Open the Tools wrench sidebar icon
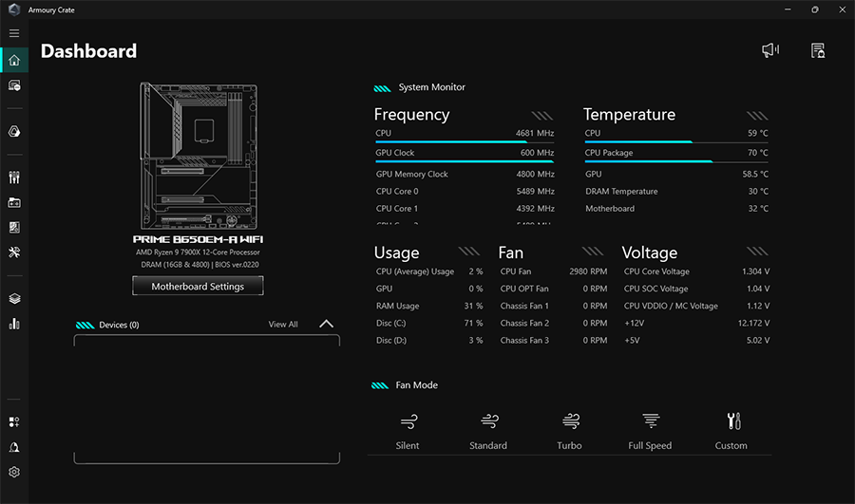Screen dimensions: 855x504 point(14,252)
